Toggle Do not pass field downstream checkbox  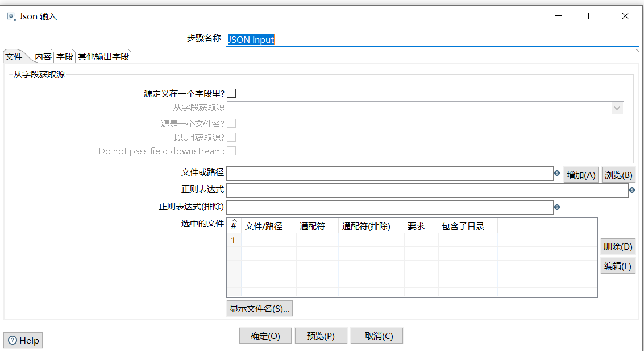pyautogui.click(x=232, y=151)
